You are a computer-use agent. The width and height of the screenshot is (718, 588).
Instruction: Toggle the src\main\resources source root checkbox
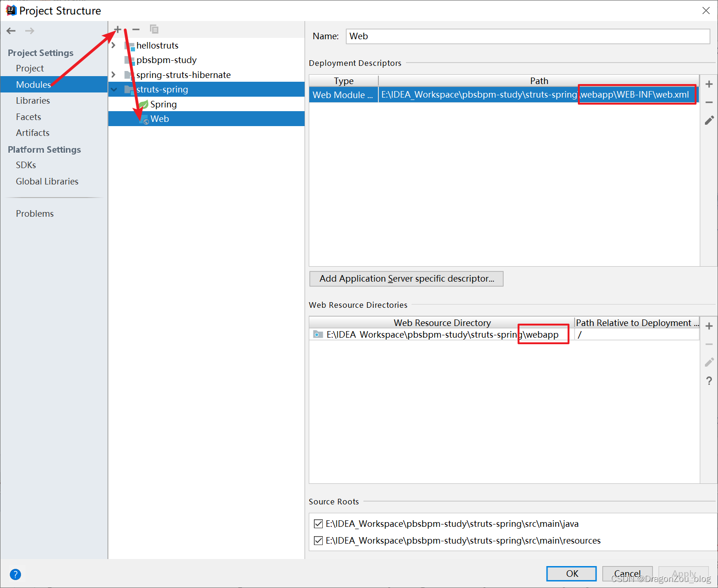[x=319, y=540]
